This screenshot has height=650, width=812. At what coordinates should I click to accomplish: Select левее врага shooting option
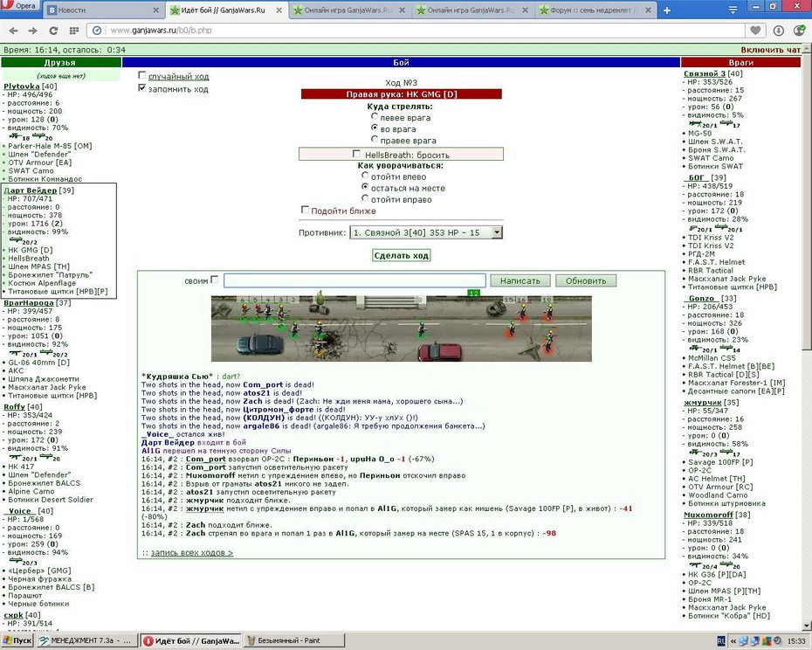pyautogui.click(x=375, y=116)
